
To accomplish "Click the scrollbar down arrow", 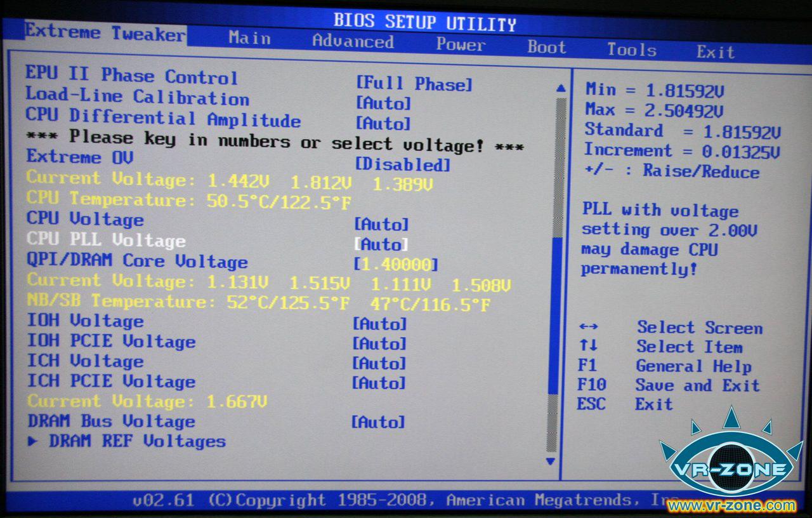I will pyautogui.click(x=551, y=462).
